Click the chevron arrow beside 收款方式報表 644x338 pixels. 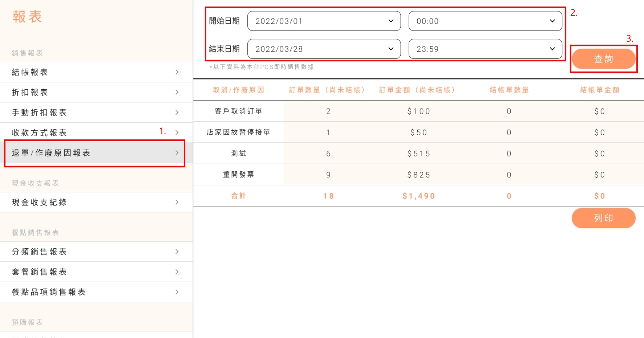coord(177,133)
